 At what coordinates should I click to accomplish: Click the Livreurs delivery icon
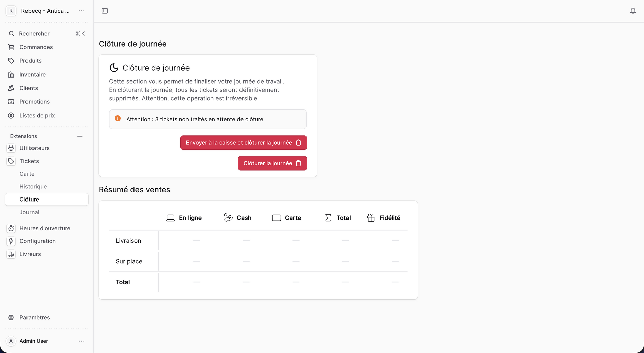point(11,254)
